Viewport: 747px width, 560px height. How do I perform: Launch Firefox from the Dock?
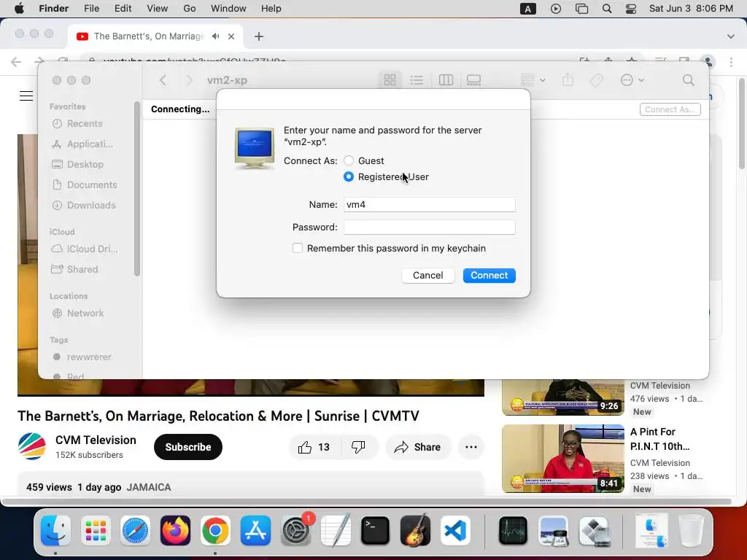point(175,531)
